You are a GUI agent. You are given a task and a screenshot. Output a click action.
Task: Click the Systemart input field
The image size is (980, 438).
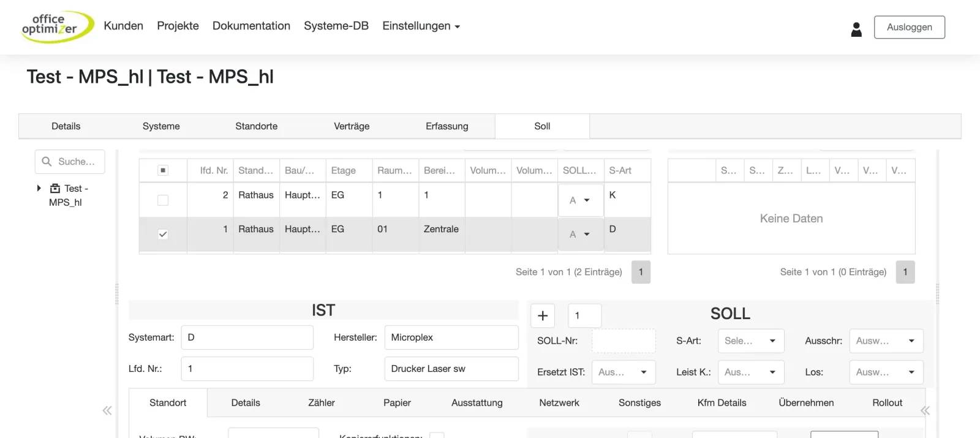(x=247, y=338)
